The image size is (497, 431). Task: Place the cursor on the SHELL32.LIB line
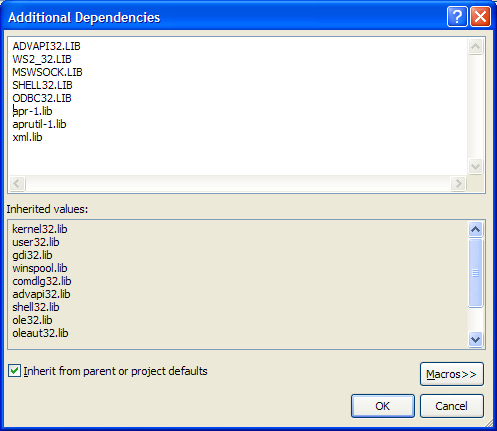point(42,85)
